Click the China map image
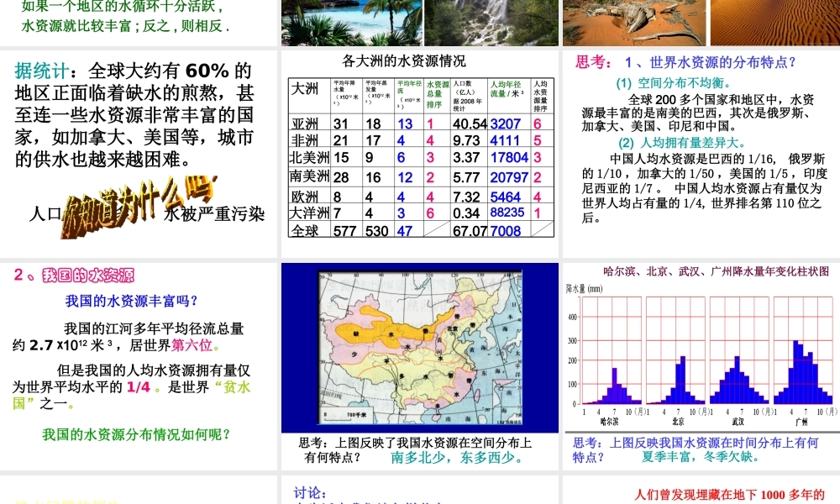This screenshot has height=504, width=840. pyautogui.click(x=420, y=348)
